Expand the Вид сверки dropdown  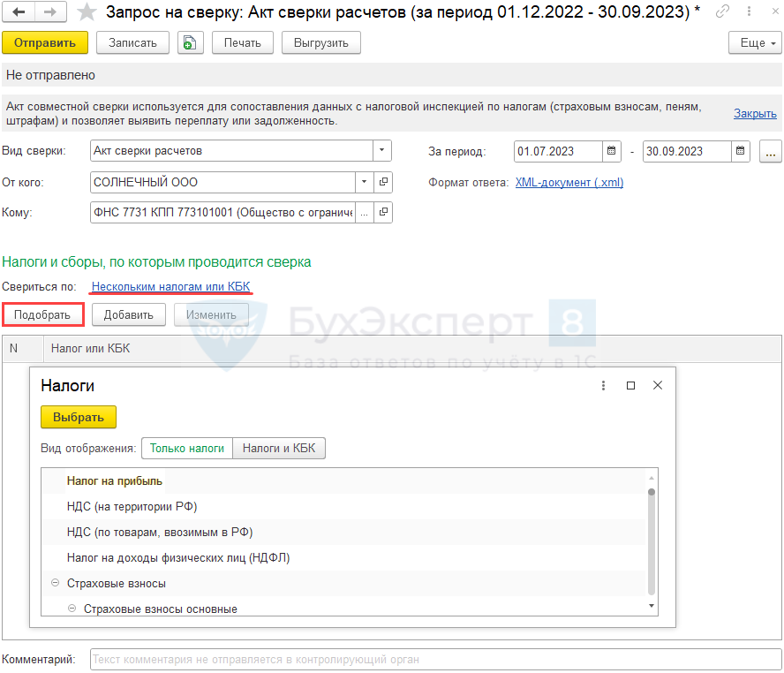[382, 151]
